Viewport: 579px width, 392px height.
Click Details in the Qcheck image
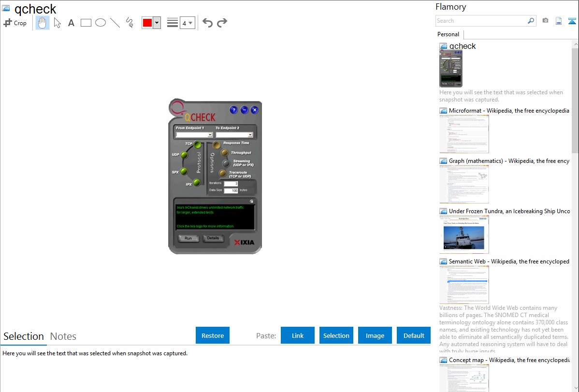(x=213, y=238)
